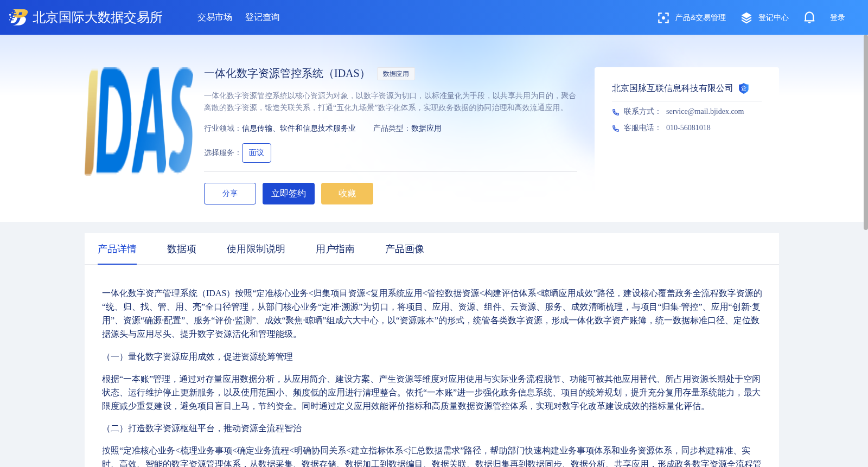868x467 pixels.
Task: Click the 产品类型 value 数据应用
Action: click(426, 129)
